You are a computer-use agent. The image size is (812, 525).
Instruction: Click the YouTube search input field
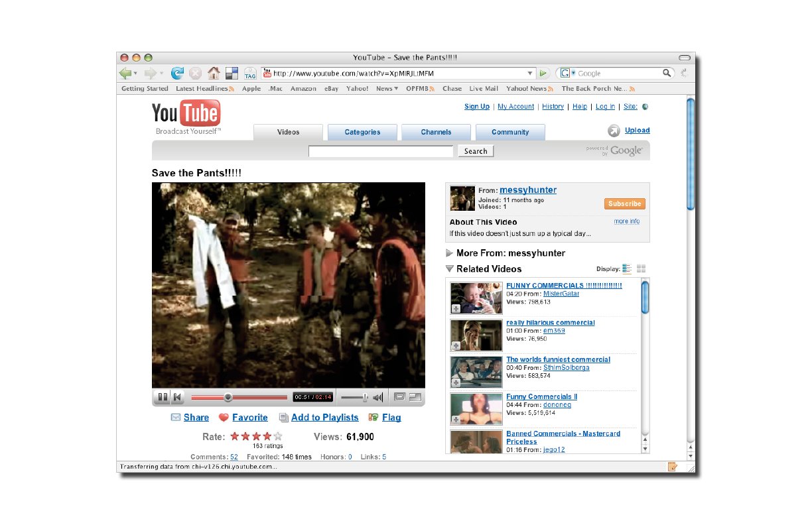[381, 151]
